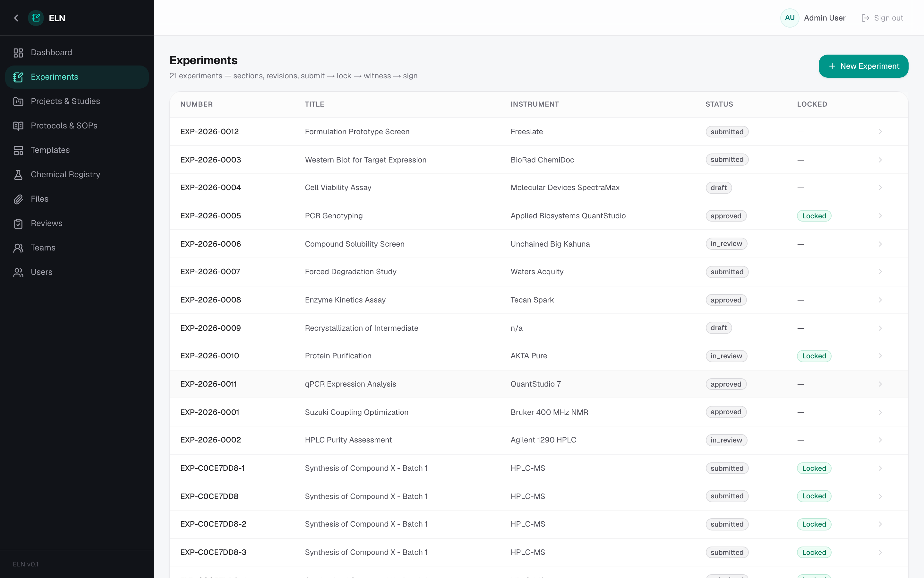Click the ELN notebook logo icon
924x578 pixels.
coord(36,18)
